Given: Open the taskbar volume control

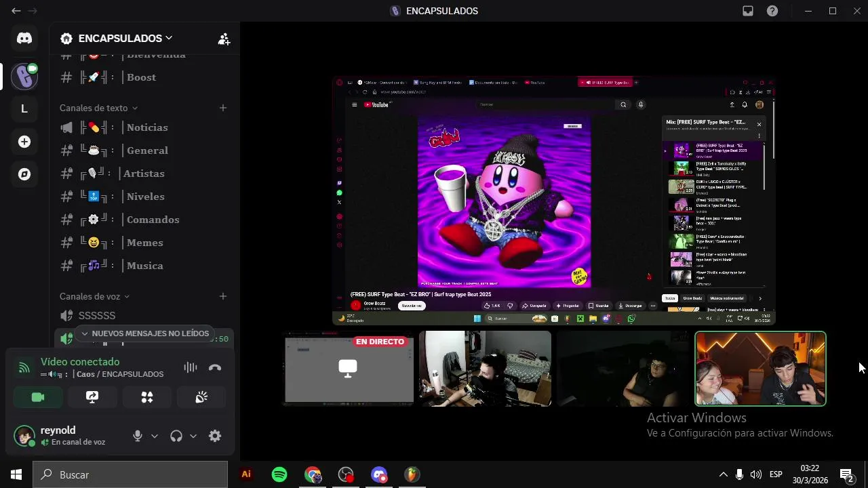Looking at the screenshot, I should pos(755,474).
